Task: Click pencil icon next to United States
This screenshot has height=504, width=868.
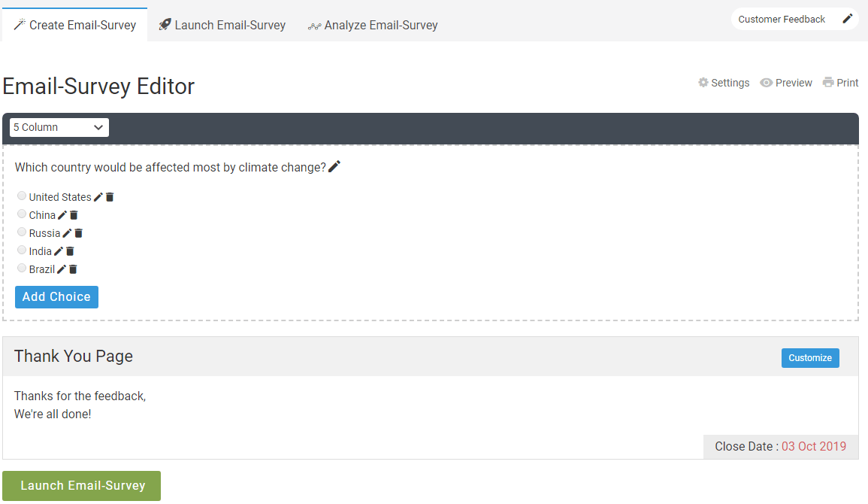Action: (98, 197)
